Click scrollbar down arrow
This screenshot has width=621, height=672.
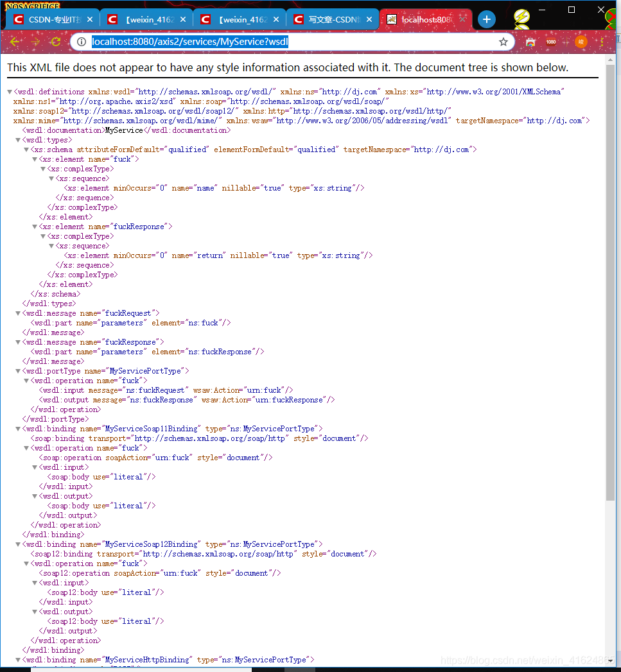[x=610, y=660]
